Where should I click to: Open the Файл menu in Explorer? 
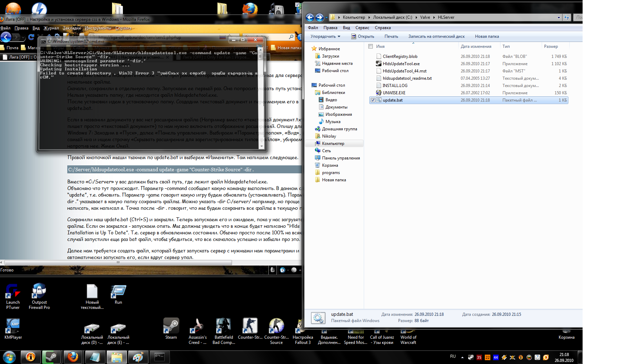point(313,28)
